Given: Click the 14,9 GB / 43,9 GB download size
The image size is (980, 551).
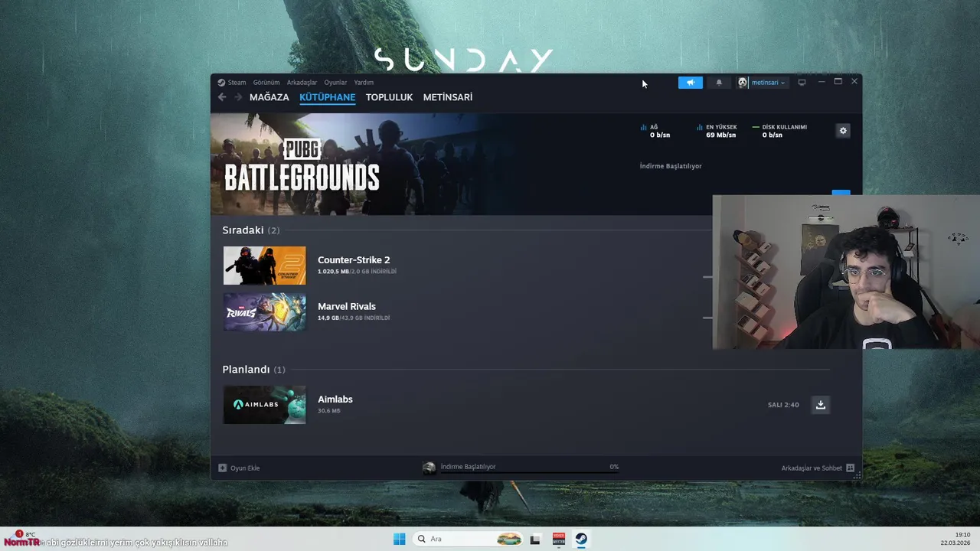Looking at the screenshot, I should click(354, 318).
